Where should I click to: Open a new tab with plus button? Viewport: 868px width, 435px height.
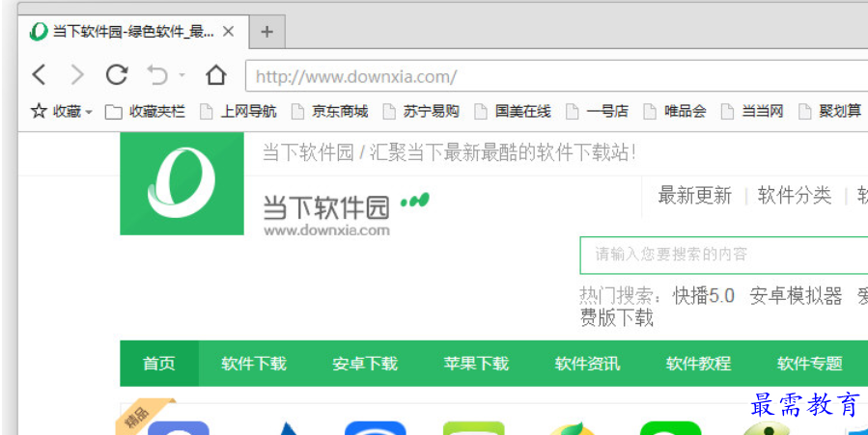tap(266, 32)
